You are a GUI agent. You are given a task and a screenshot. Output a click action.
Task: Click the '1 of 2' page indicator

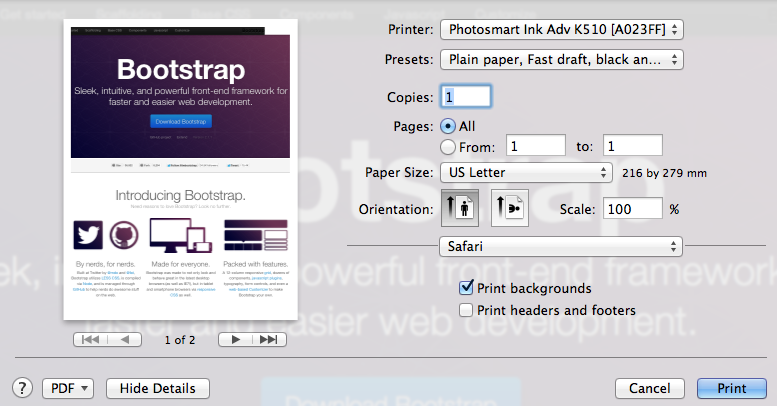click(x=180, y=340)
